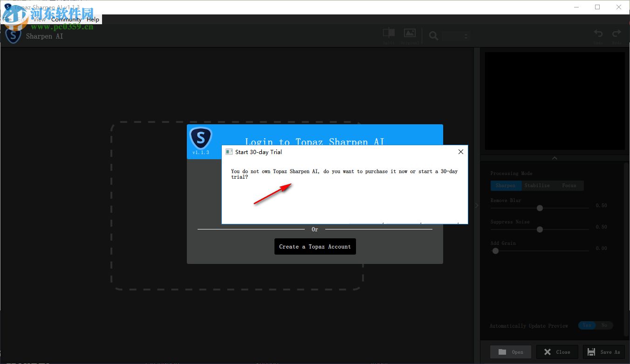The image size is (630, 364).
Task: Adjust the Suppress Noise slider handle
Action: [x=540, y=229]
